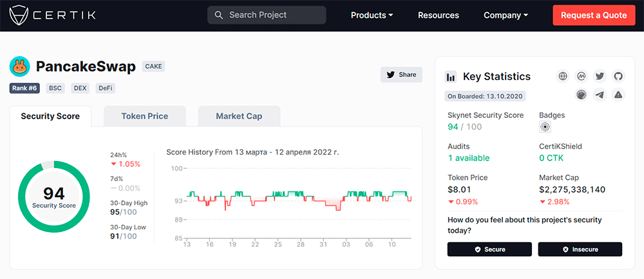Click the Key Statistics bar chart icon
The width and height of the screenshot is (644, 279).
click(451, 77)
